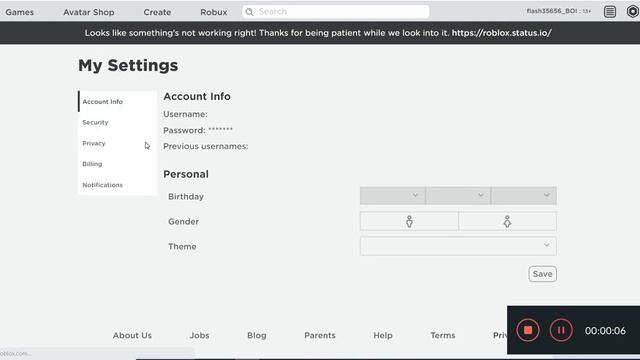Image resolution: width=640 pixels, height=360 pixels.
Task: Open the Terms footer link
Action: [442, 335]
